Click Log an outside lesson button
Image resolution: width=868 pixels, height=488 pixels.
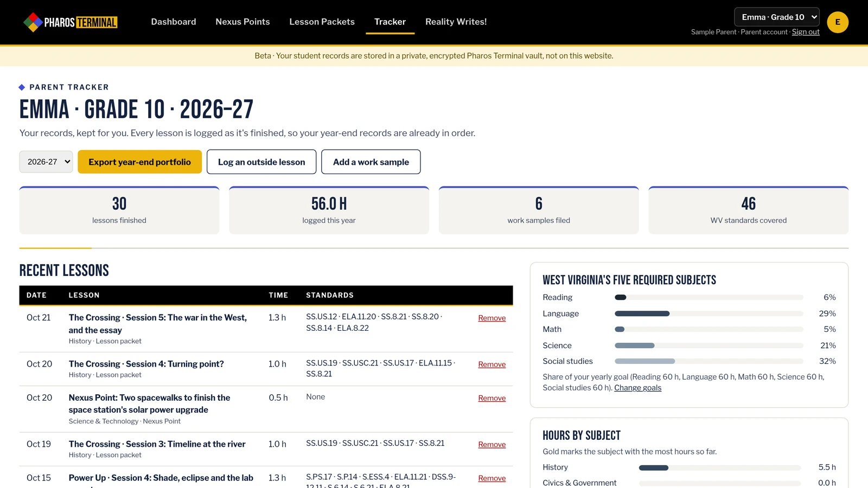(261, 162)
